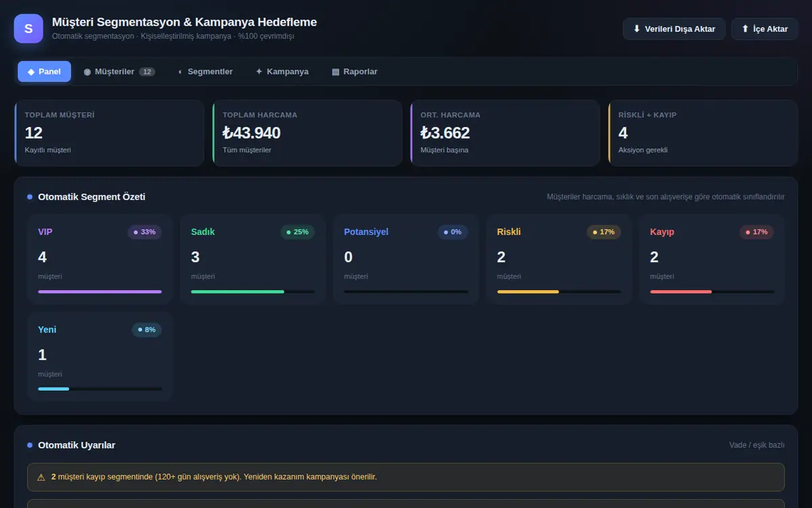This screenshot has height=508, width=812.
Task: Click the RİSKLİ + KAYIP value 4
Action: 623,133
